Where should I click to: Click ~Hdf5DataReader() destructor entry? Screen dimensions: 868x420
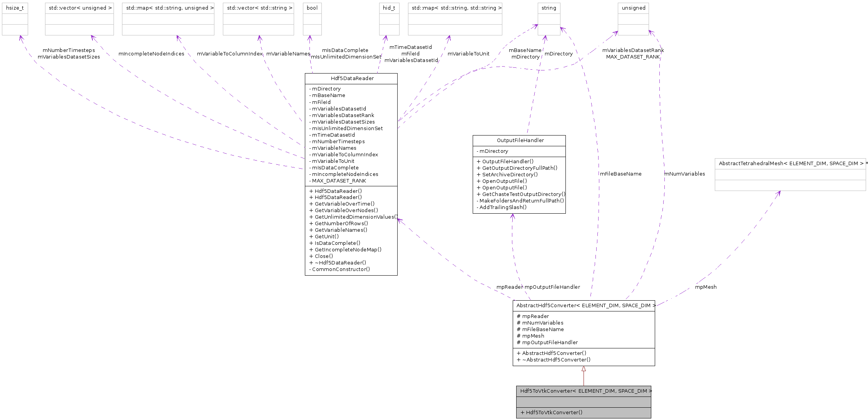(x=338, y=263)
